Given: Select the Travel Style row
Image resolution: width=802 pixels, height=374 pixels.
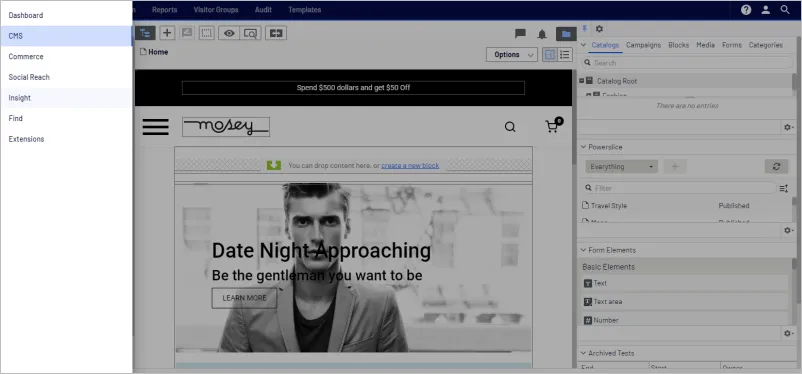Looking at the screenshot, I should coord(685,205).
